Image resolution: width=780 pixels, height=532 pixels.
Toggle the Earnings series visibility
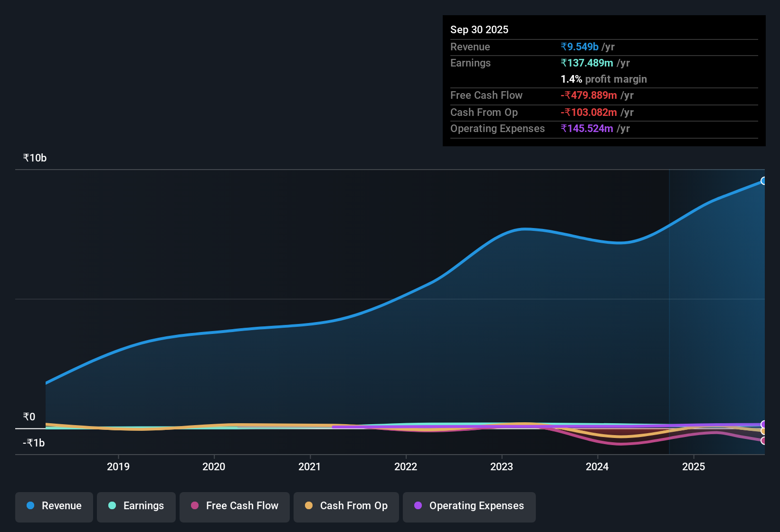point(136,506)
